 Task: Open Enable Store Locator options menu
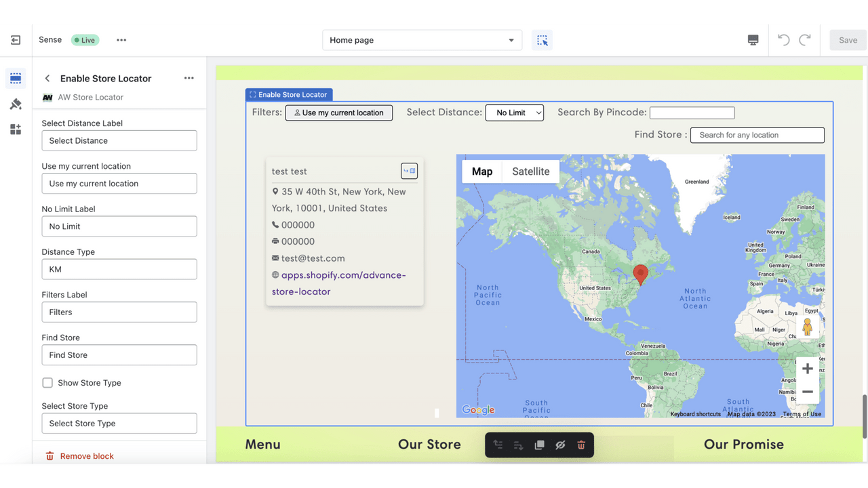pos(189,78)
